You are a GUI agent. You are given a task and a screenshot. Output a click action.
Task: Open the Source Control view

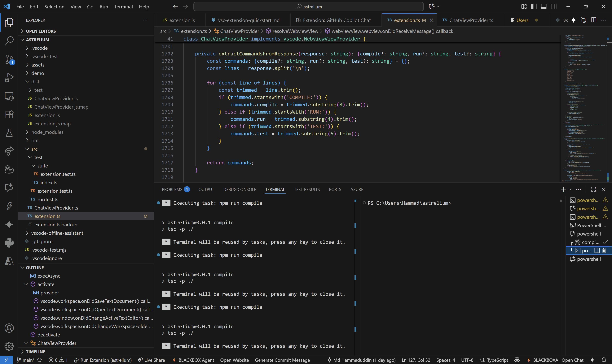click(9, 59)
